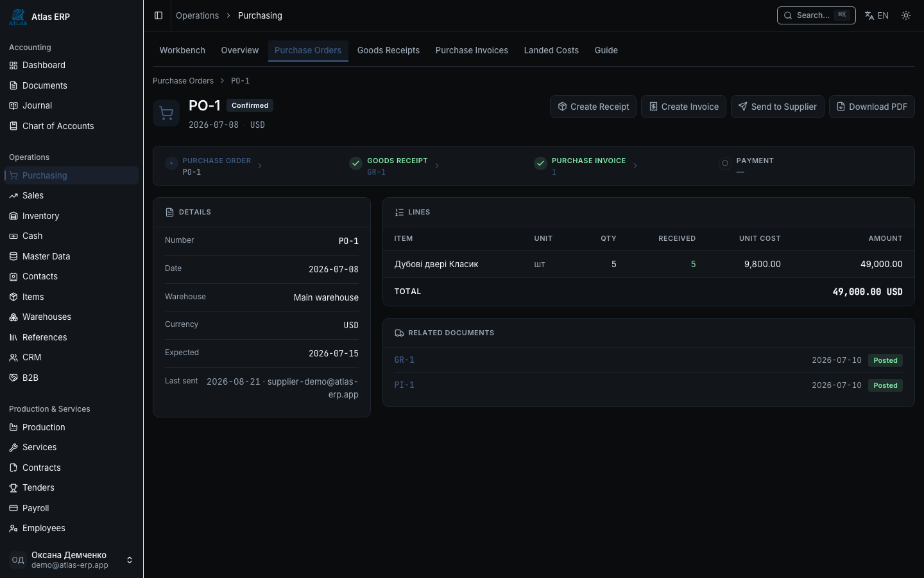Click Create Invoice button
Screen dimensions: 924x578
pos(683,107)
